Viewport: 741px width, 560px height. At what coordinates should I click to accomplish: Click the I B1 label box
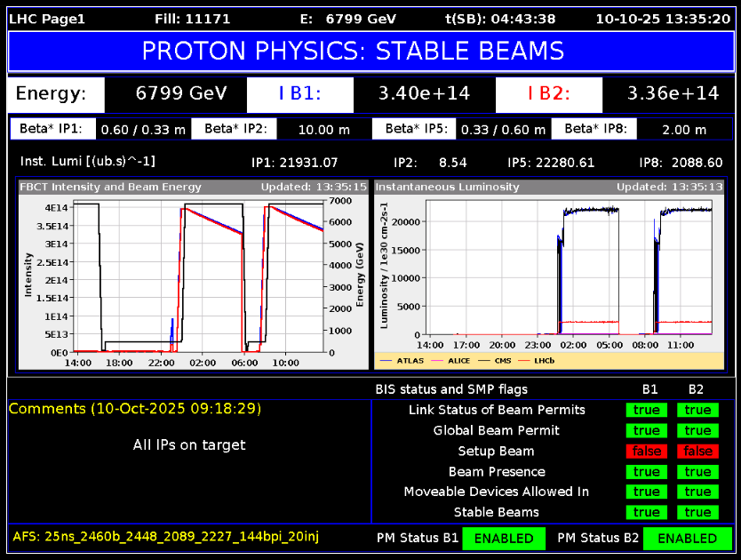(x=299, y=93)
